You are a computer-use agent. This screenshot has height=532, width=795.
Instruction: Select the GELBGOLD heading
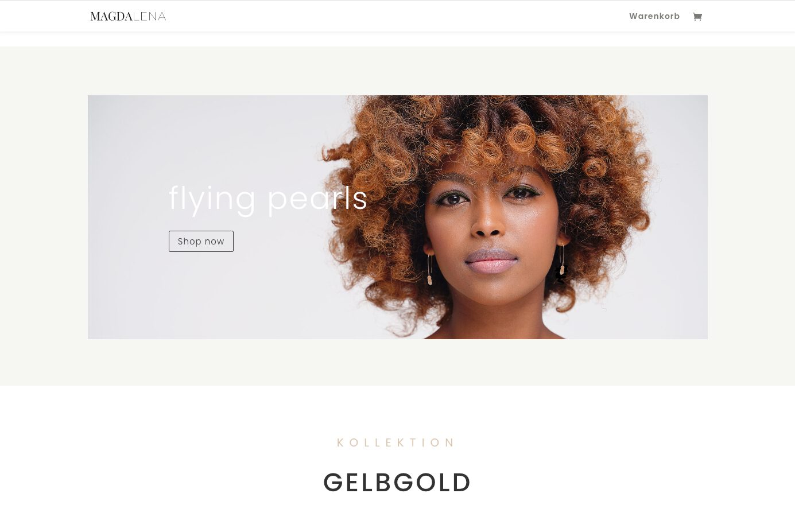pyautogui.click(x=397, y=483)
